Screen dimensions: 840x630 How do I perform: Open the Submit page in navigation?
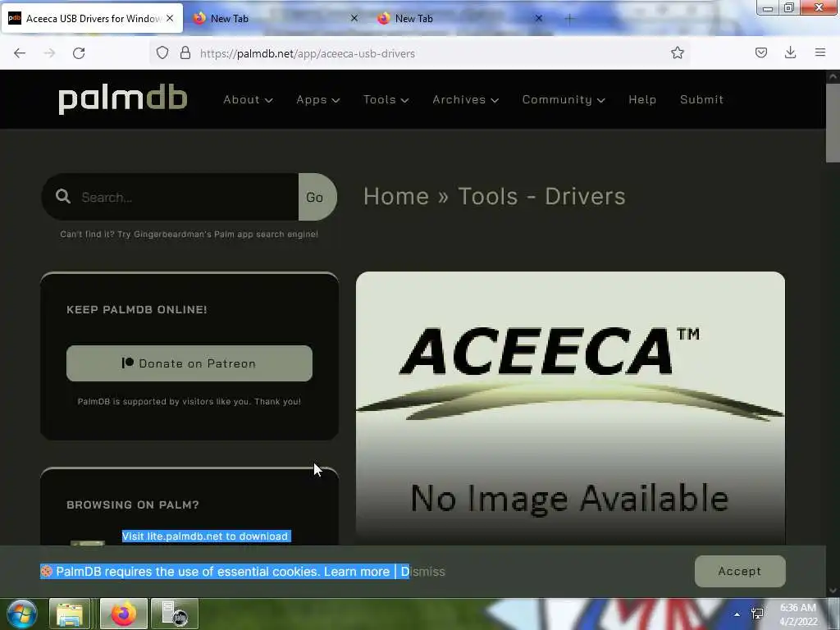click(701, 99)
